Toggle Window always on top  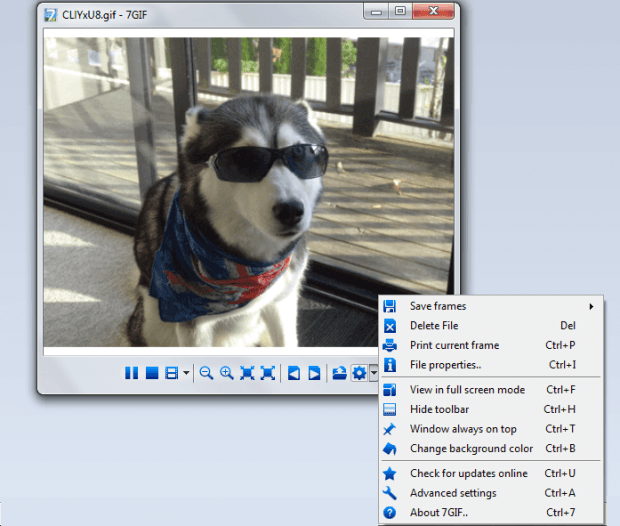(491, 429)
